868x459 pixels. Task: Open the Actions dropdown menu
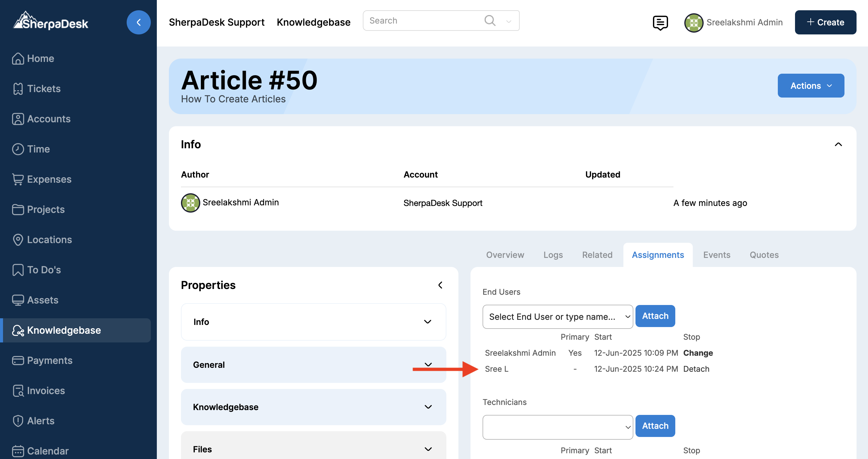tap(810, 86)
